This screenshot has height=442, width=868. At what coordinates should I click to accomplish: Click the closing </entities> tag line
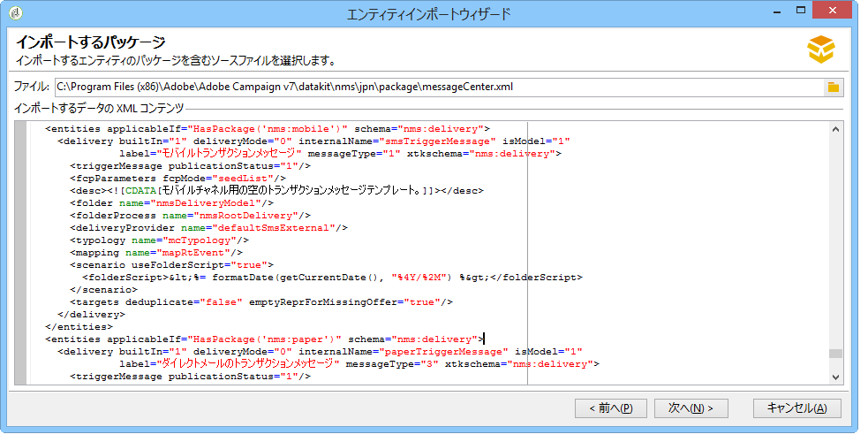pos(79,327)
